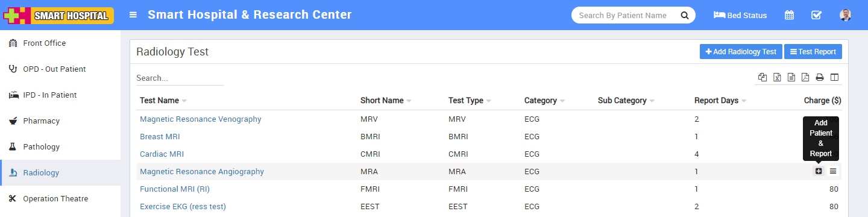The width and height of the screenshot is (868, 217).
Task: Export the table as CSV file
Action: point(791,77)
